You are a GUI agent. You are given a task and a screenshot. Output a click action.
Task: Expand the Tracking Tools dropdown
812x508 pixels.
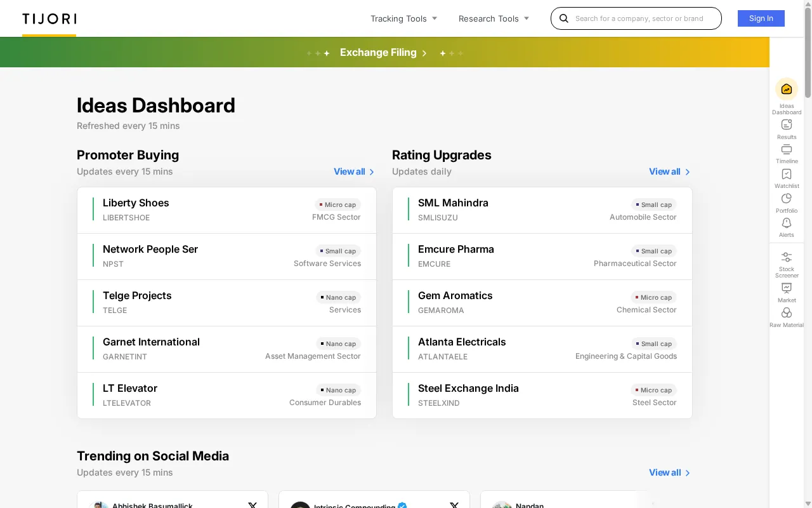point(403,18)
